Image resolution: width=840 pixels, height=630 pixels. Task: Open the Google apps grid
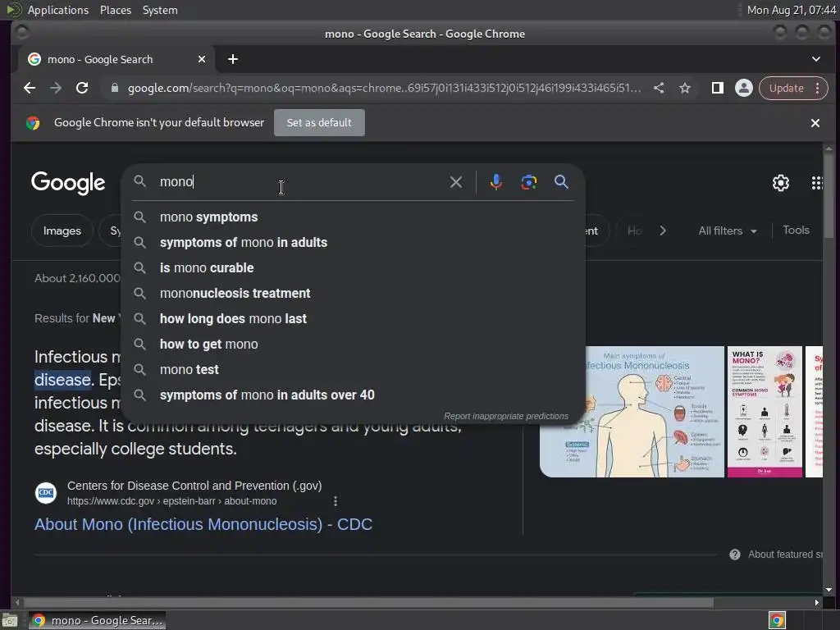coord(816,183)
